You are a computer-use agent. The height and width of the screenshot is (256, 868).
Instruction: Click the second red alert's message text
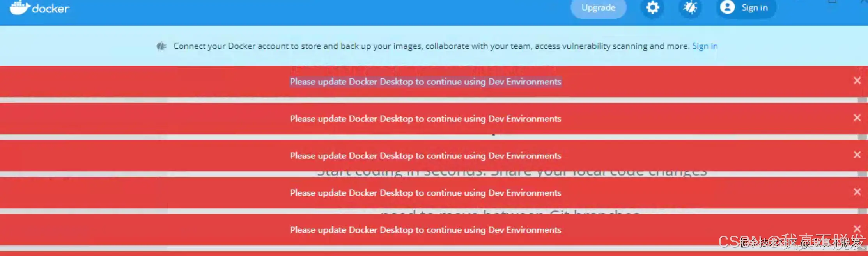click(x=425, y=119)
